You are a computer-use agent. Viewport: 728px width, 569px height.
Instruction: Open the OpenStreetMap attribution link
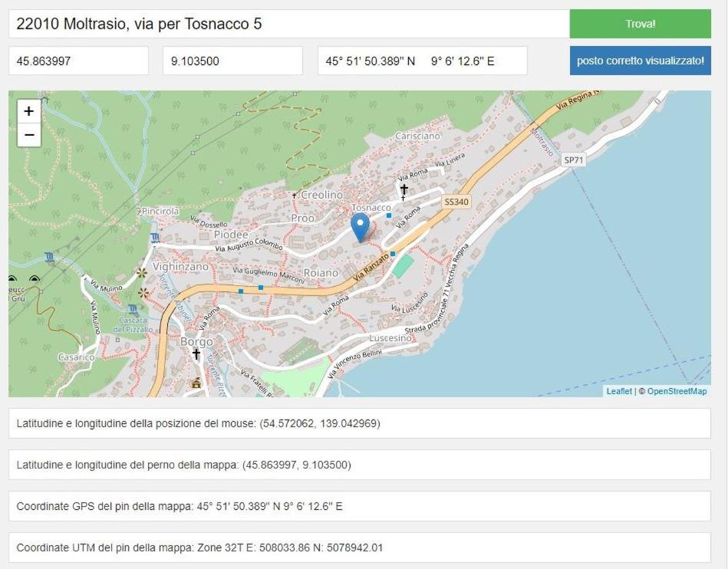[x=677, y=391]
